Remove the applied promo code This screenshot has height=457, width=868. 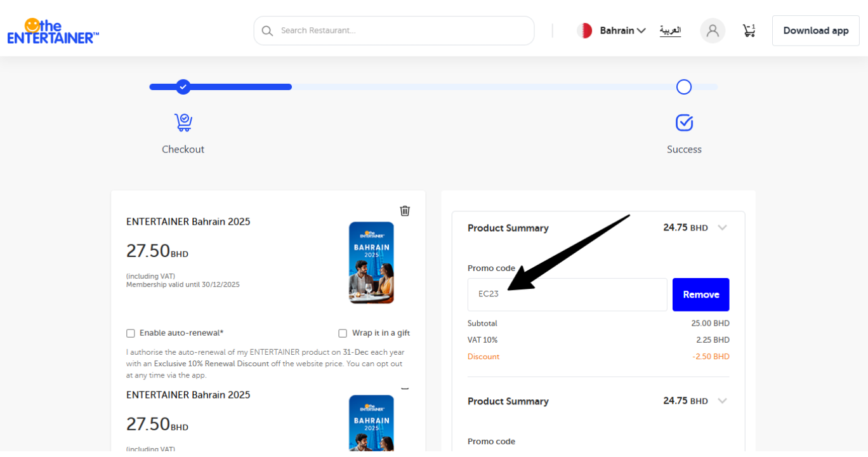point(701,295)
